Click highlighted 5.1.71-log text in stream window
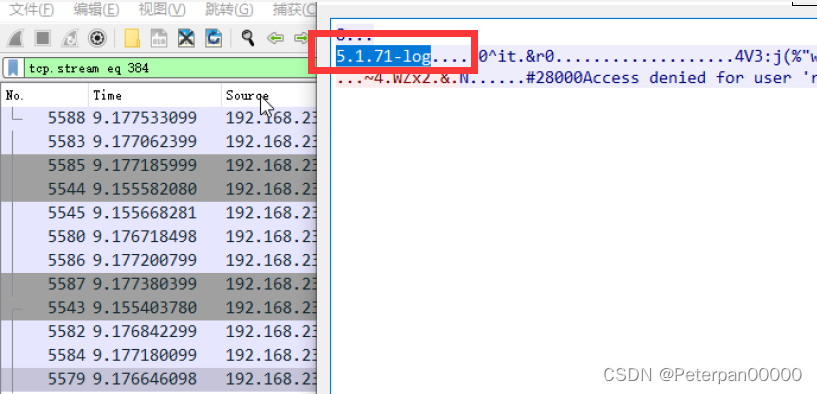Screen dimensions: 817x394 (x=383, y=56)
